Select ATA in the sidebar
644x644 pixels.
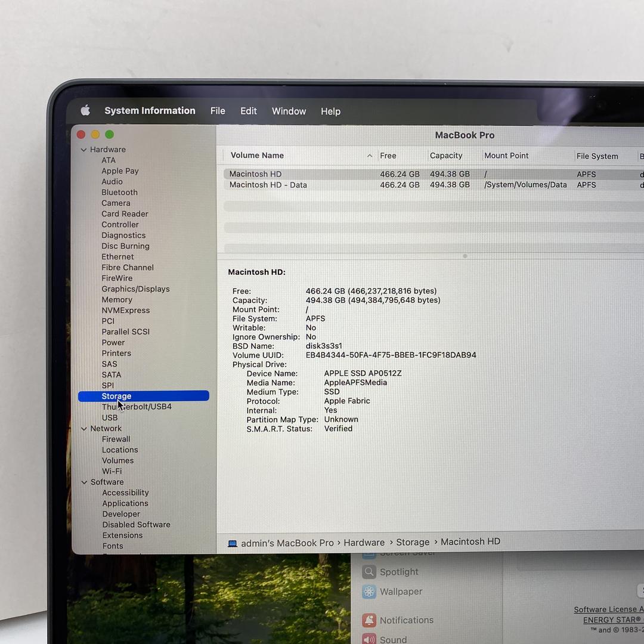109,160
